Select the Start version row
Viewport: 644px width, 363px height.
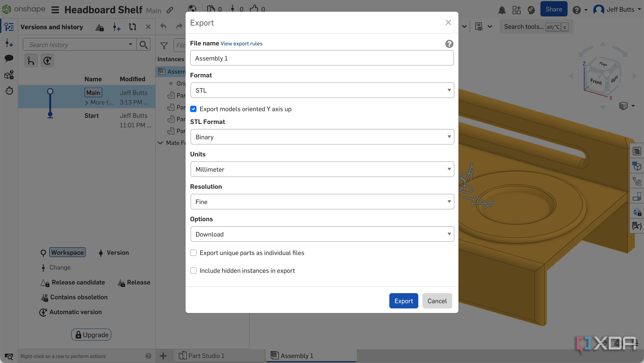point(87,120)
